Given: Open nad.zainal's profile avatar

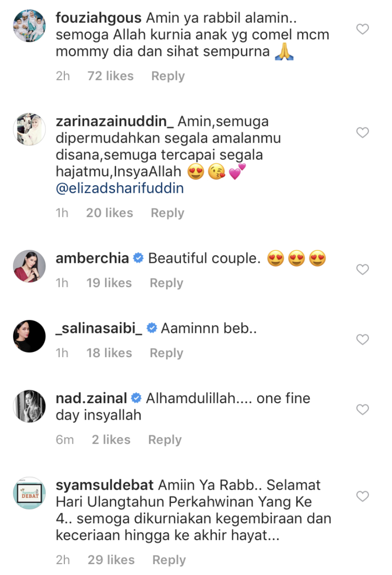Looking at the screenshot, I should 29,406.
